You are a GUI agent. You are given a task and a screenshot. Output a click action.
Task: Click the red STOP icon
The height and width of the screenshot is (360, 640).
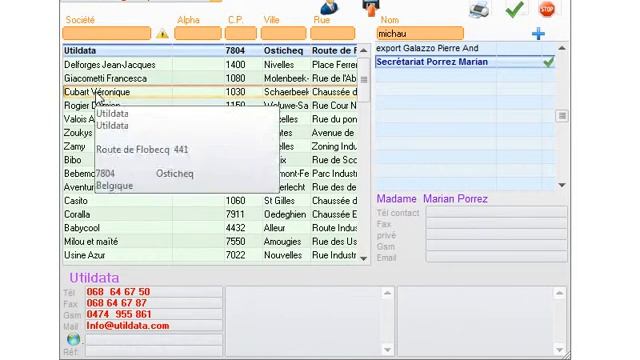pyautogui.click(x=547, y=9)
